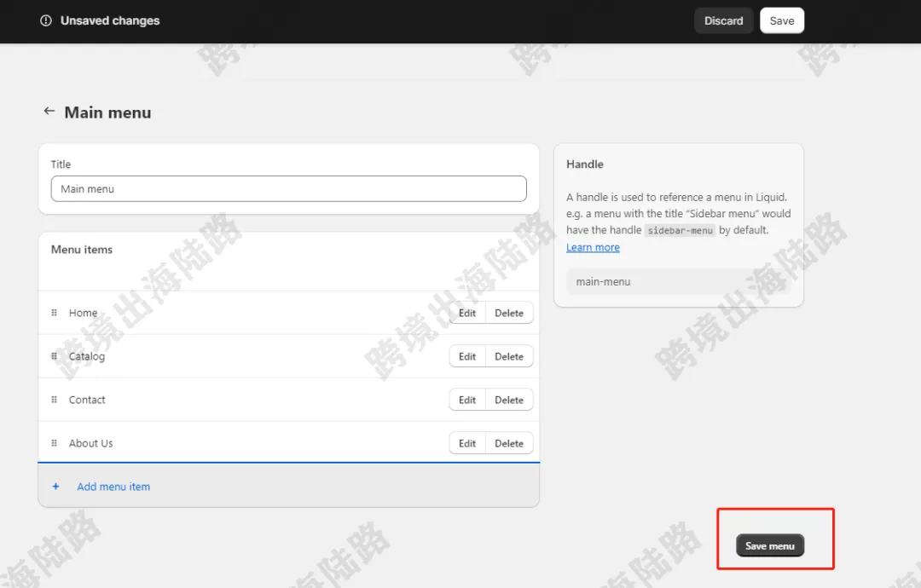This screenshot has width=921, height=588.
Task: Edit the Contact menu item
Action: [x=467, y=400]
